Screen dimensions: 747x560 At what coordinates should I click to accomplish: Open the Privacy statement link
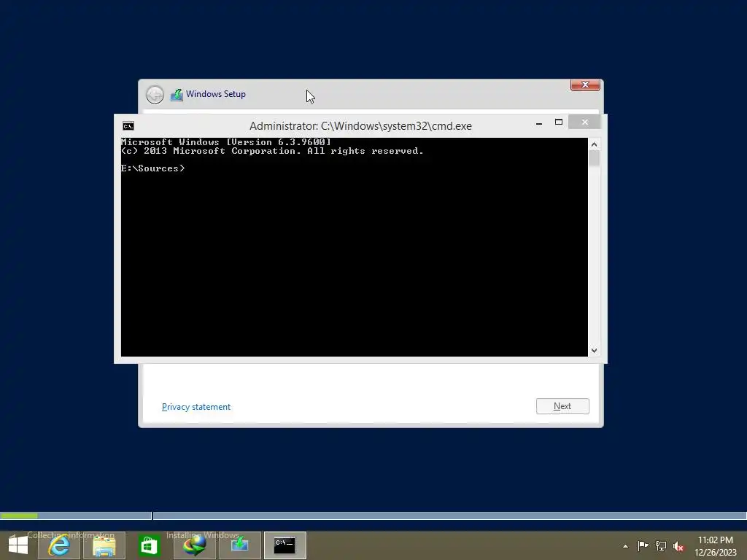(196, 407)
